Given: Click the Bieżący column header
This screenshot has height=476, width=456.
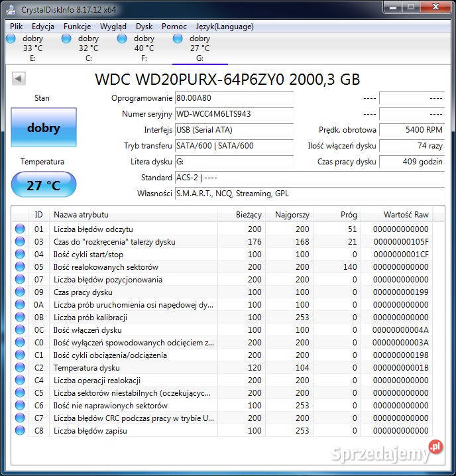Looking at the screenshot, I should (242, 215).
